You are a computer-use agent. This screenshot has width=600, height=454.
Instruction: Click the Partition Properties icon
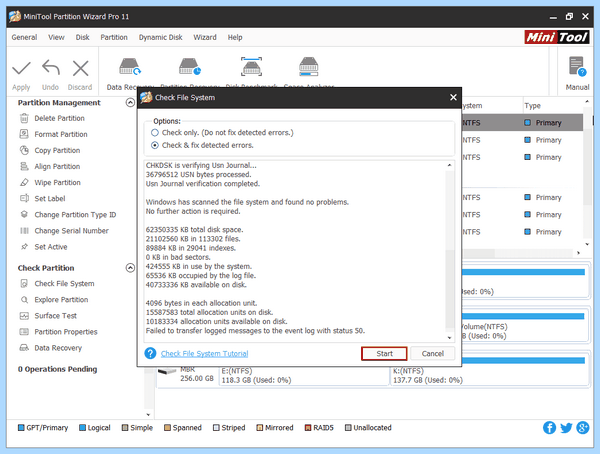pyautogui.click(x=24, y=332)
